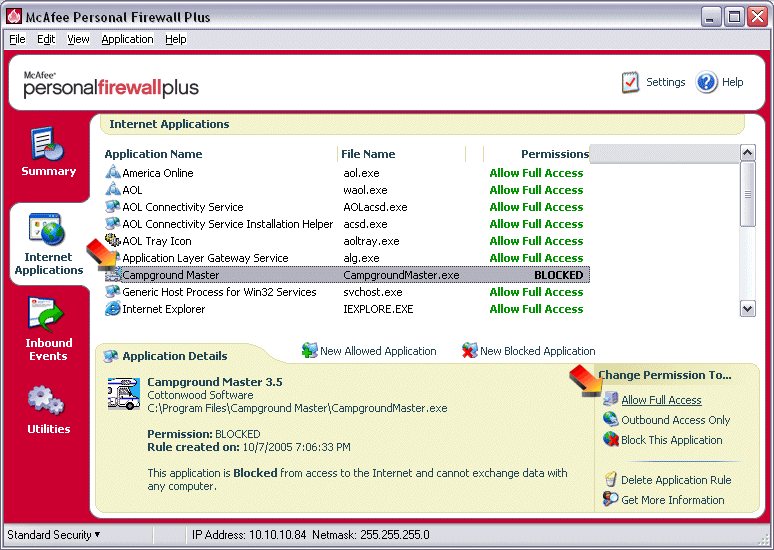The width and height of the screenshot is (774, 550).
Task: Click the AOL waol.exe row icon
Action: [113, 189]
